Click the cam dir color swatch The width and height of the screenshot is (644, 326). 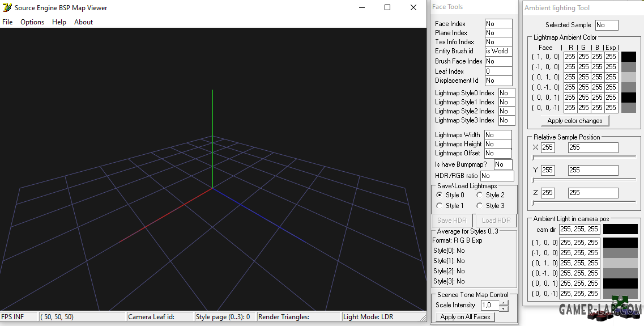(x=620, y=230)
